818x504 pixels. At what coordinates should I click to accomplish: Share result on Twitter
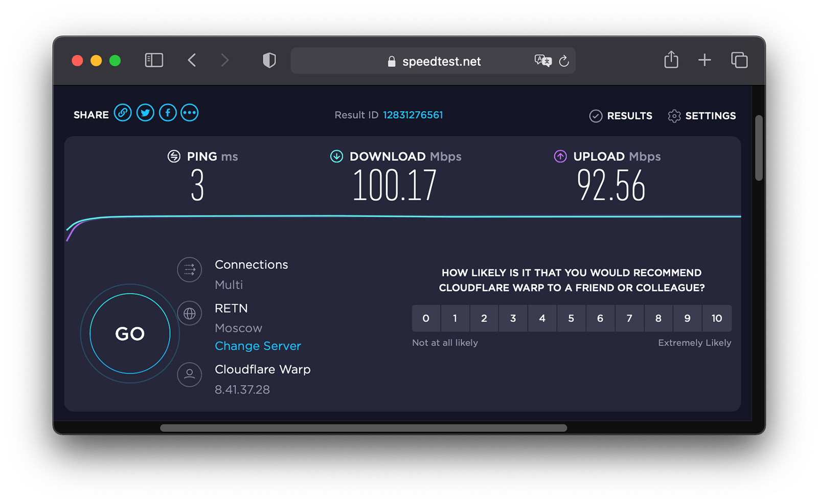click(x=145, y=113)
